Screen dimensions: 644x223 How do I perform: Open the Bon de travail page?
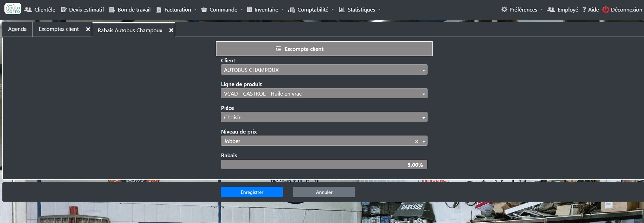click(130, 9)
